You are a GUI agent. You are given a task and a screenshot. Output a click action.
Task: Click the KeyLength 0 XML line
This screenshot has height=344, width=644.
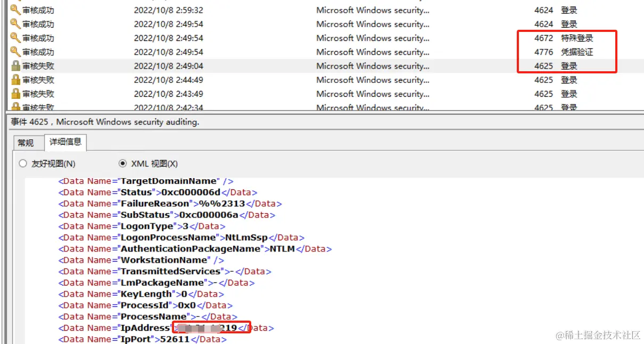[142, 293]
